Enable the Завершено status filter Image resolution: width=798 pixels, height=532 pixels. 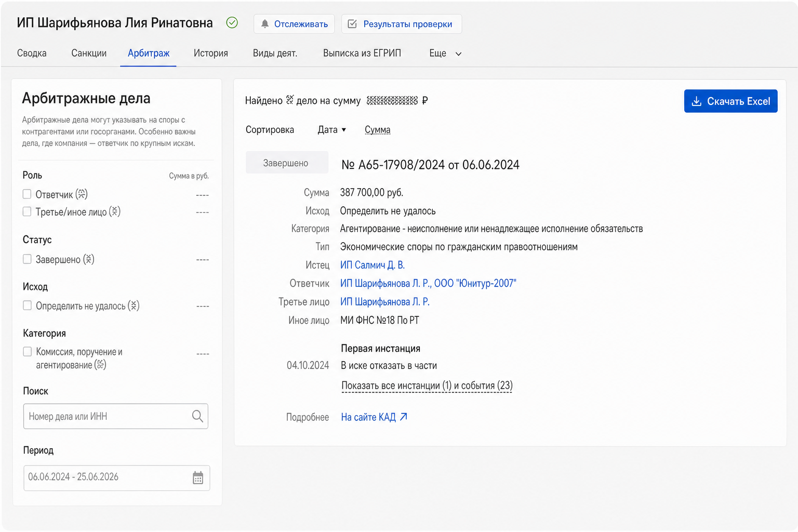click(x=27, y=259)
